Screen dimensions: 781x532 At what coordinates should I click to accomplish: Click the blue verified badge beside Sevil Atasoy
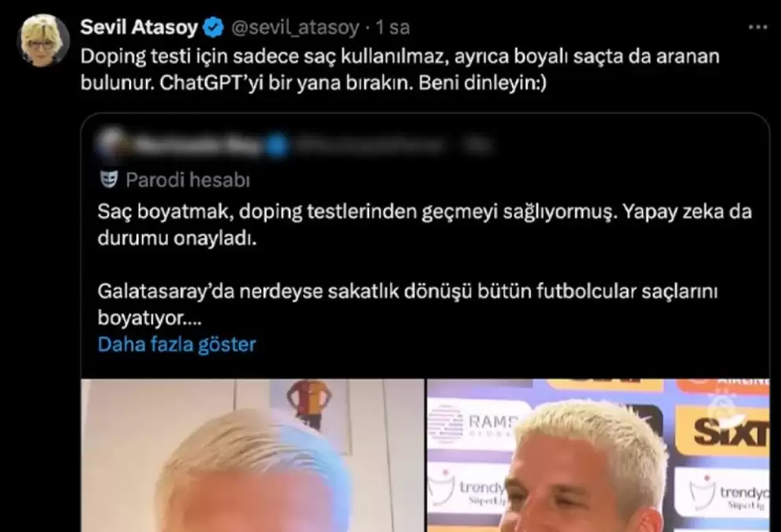point(214,27)
